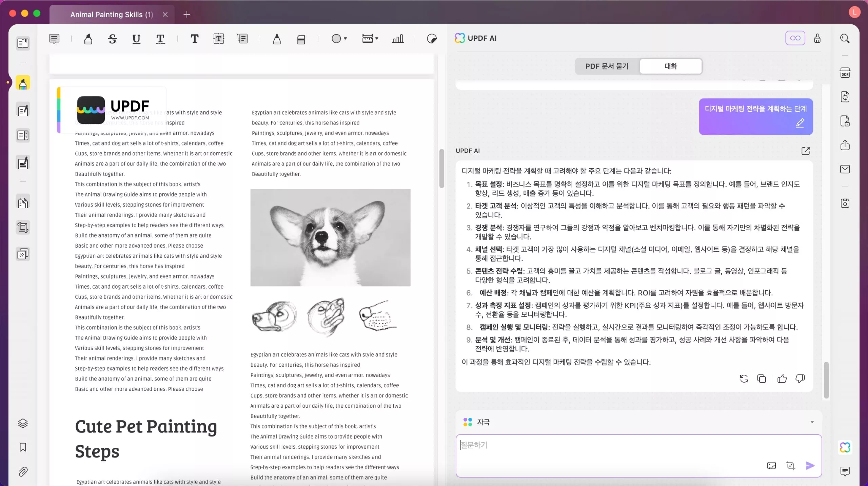
Task: Open Convert/Export PDF icon in right sidebar
Action: click(845, 97)
